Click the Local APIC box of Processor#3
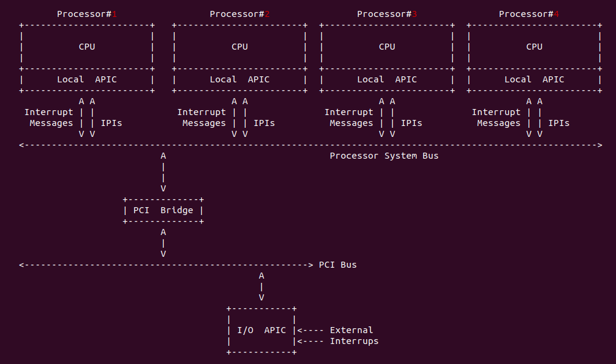Screen dimensions: 616x364 pyautogui.click(x=387, y=79)
